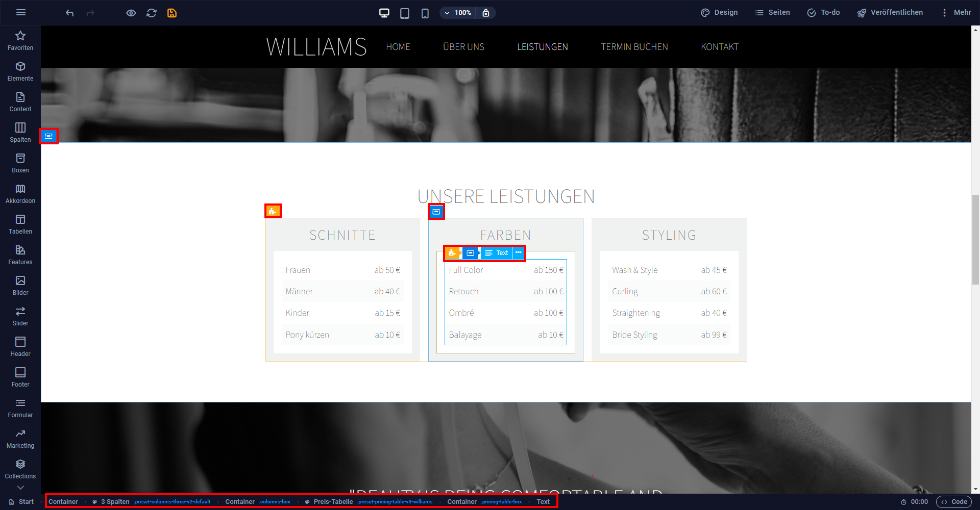Click the vertical page scrollbar thumb
The image size is (980, 510).
tap(975, 240)
